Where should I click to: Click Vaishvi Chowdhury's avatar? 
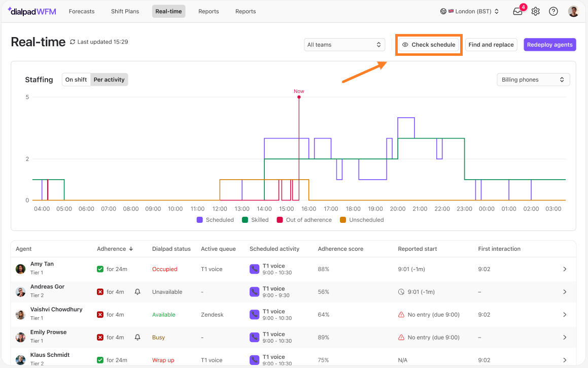click(20, 315)
